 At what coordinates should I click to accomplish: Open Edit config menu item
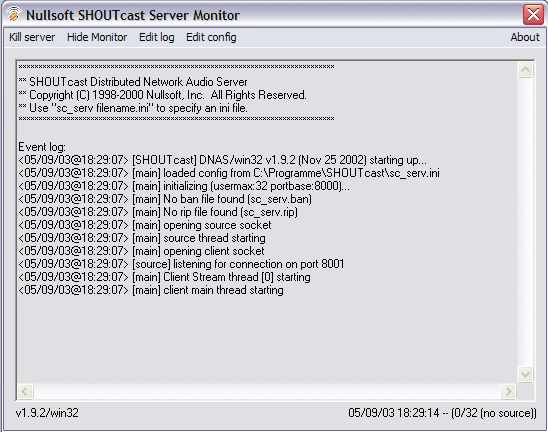point(211,37)
